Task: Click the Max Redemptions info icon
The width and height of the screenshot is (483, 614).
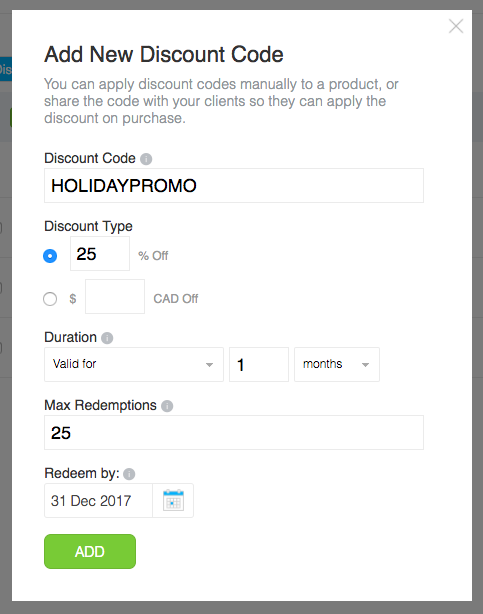Action: [x=167, y=406]
